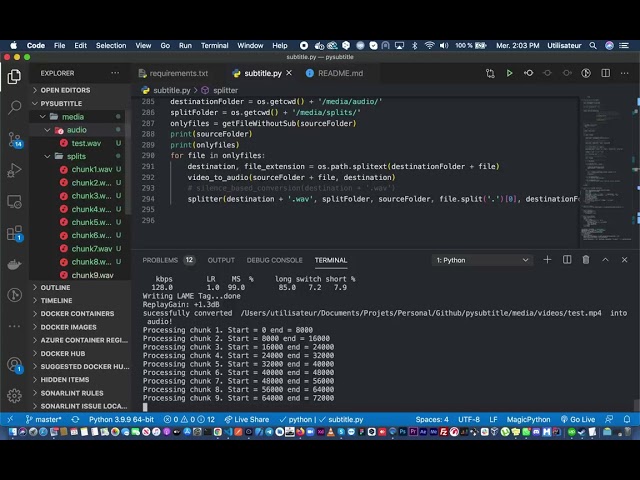The height and width of the screenshot is (480, 640).
Task: Create new terminal with plus icon
Action: (547, 260)
